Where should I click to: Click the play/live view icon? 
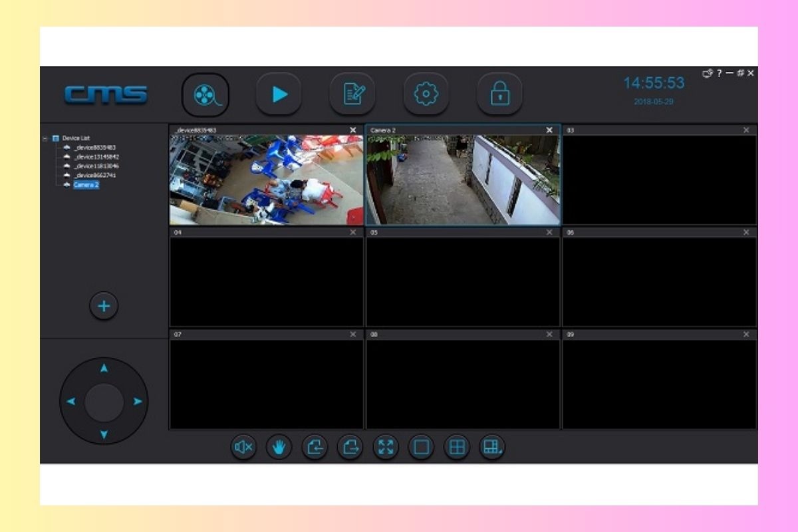point(279,93)
